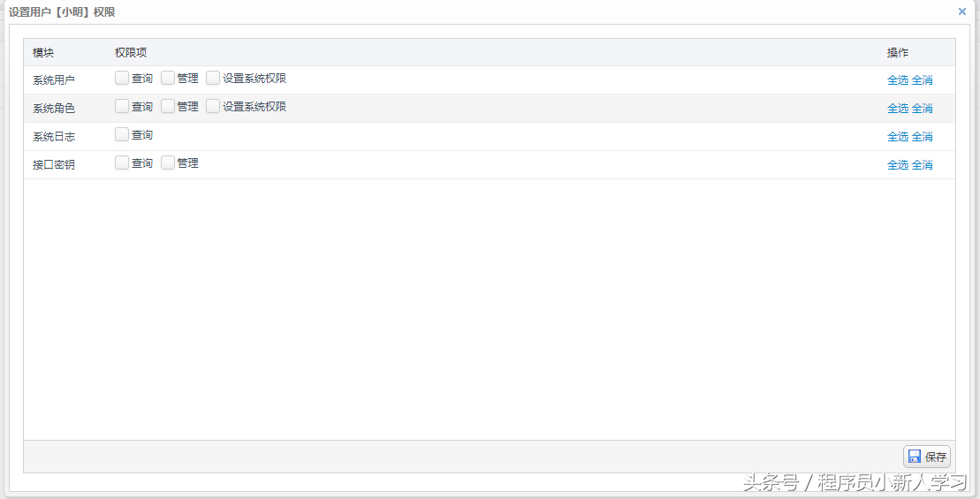Click 全选 in the 系统用户 row
The height and width of the screenshot is (499, 980).
coord(898,80)
